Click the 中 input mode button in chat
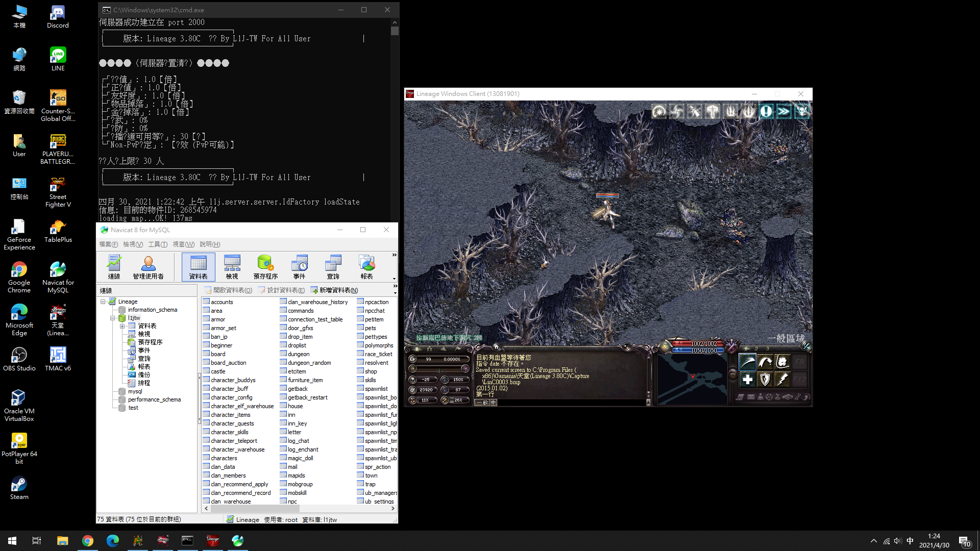Viewport: 980px width, 551px height. (494, 403)
